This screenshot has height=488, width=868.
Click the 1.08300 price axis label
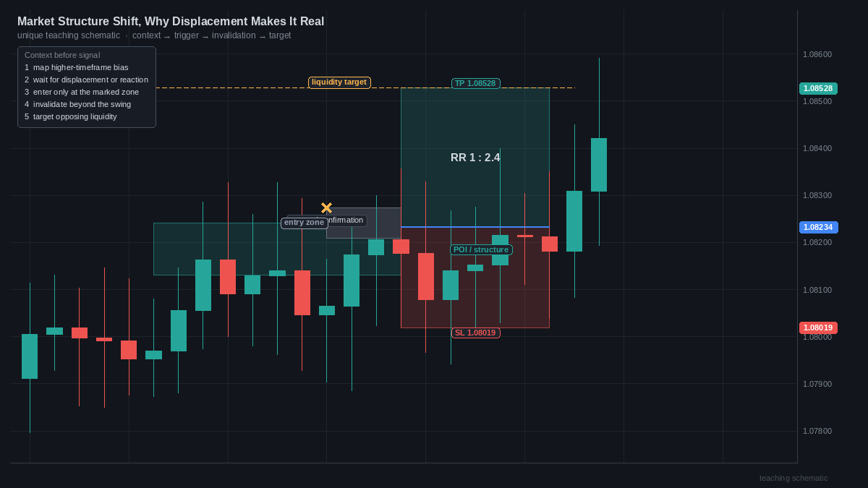pyautogui.click(x=817, y=195)
